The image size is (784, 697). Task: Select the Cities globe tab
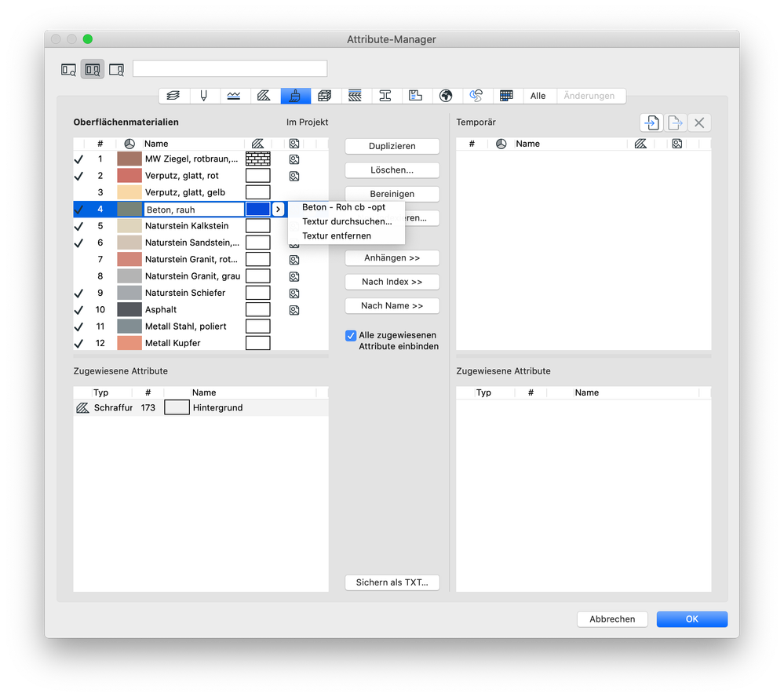(446, 96)
